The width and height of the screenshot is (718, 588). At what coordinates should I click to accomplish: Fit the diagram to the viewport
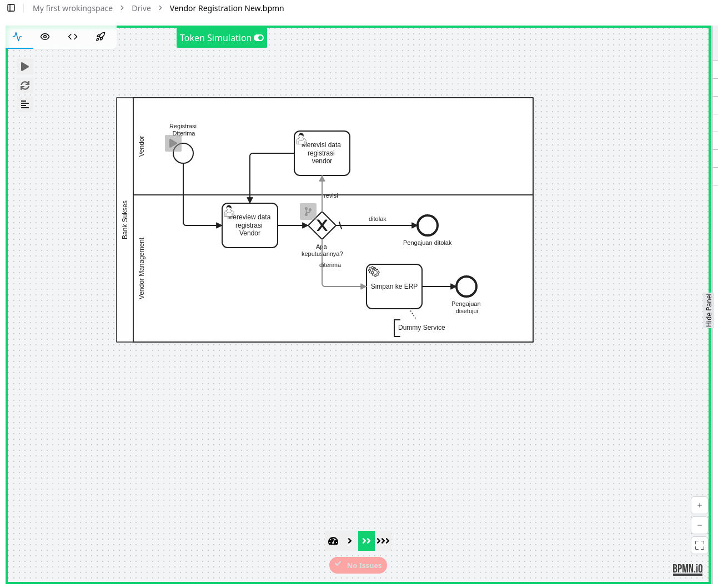click(x=700, y=545)
